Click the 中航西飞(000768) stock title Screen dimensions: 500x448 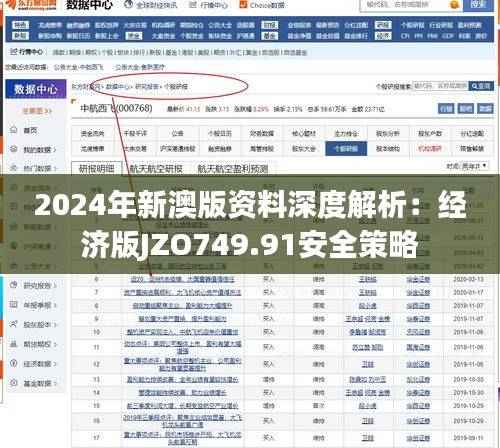(x=116, y=108)
